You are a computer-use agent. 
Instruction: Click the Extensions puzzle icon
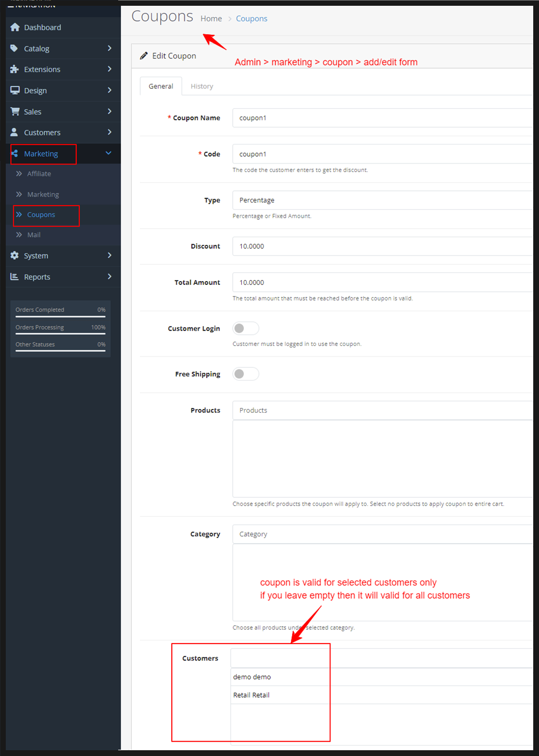click(15, 69)
